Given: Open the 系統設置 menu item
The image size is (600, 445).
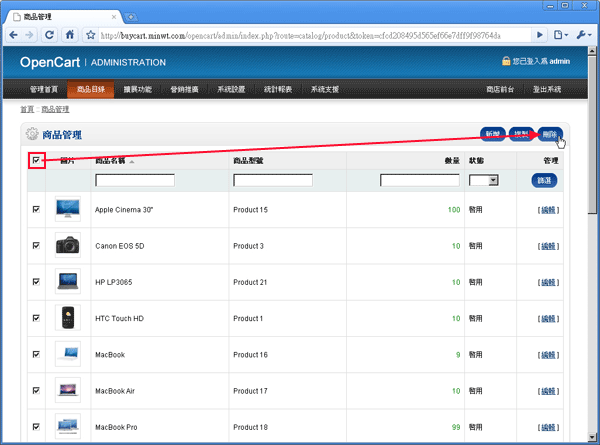Looking at the screenshot, I should 231,89.
